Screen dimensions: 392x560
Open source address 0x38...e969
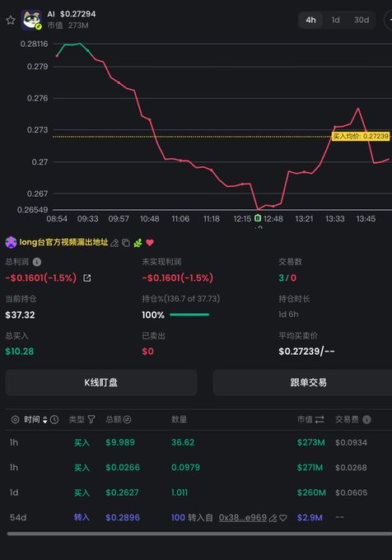point(243,517)
